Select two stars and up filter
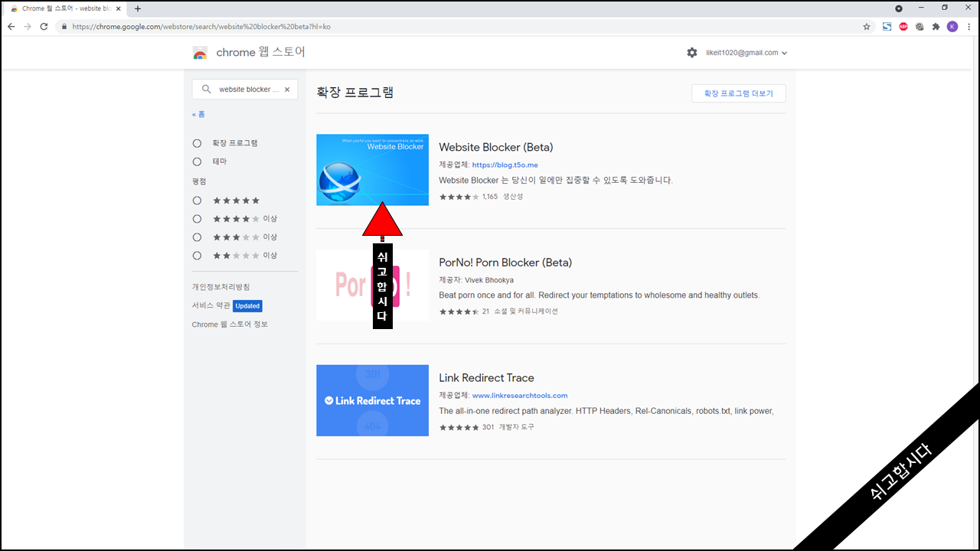 (197, 256)
